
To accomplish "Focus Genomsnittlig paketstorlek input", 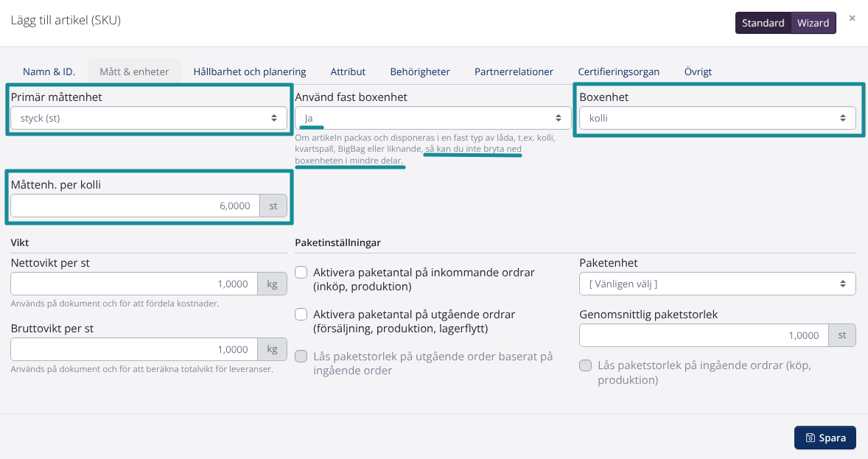I will [704, 335].
